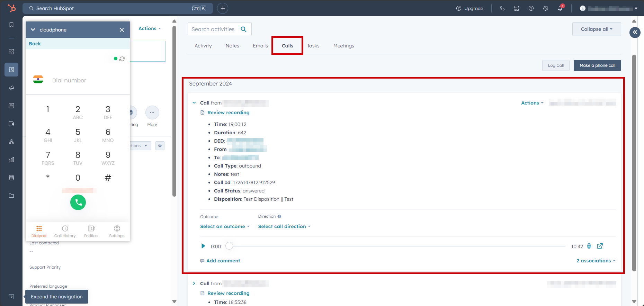Screen dimensions: 644x306
Task: Open the marketplace icon in top bar
Action: coord(517,8)
